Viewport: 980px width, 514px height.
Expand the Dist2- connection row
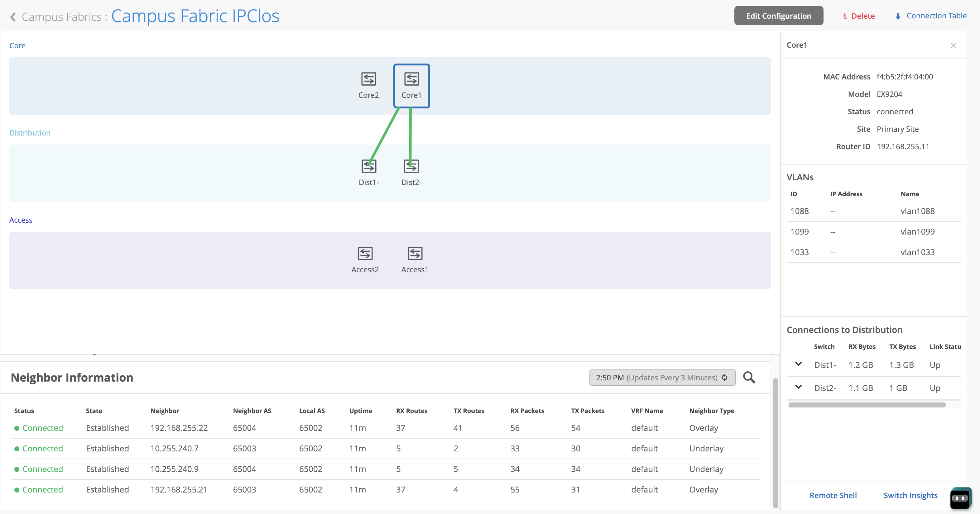pyautogui.click(x=799, y=388)
